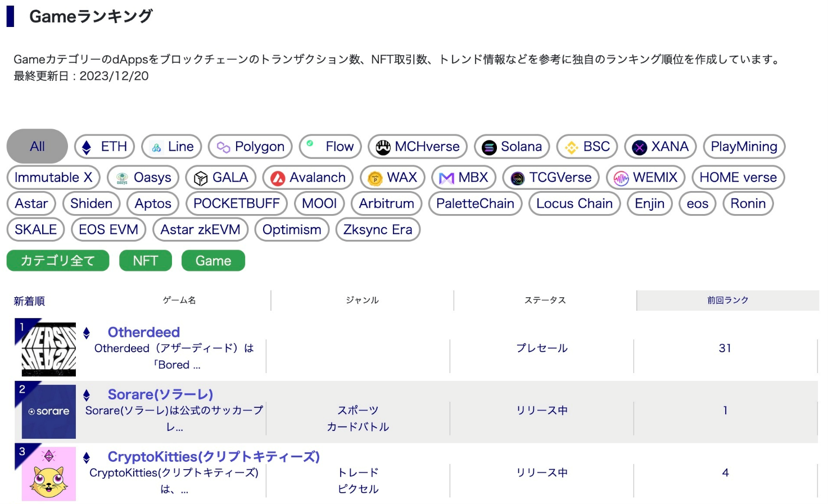Filter by Arbitrum chain
The height and width of the screenshot is (504, 828).
coord(387,203)
